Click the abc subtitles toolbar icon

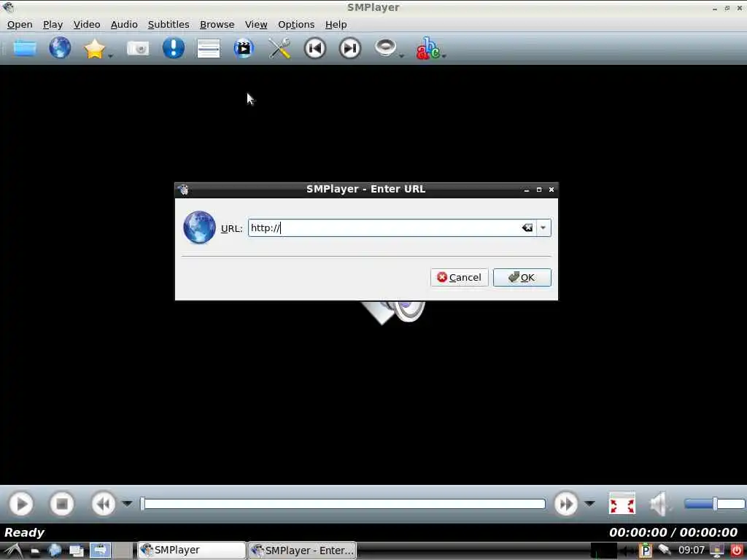point(427,48)
